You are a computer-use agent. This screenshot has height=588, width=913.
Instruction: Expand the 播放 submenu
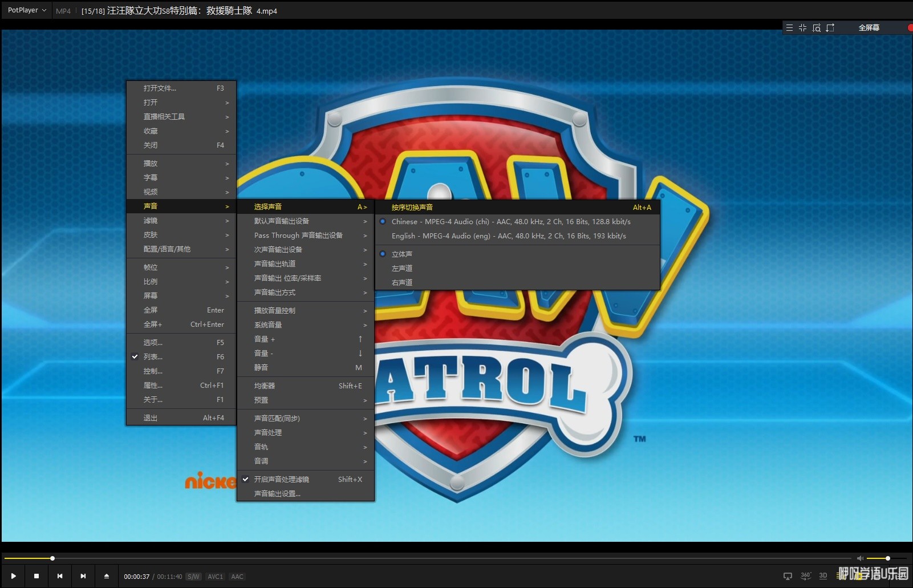[x=181, y=163]
